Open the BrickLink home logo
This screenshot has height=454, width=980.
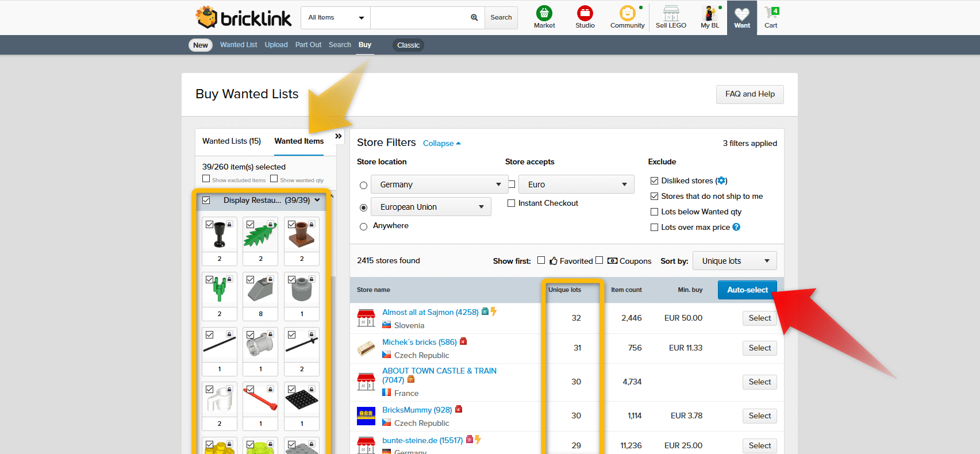[244, 17]
